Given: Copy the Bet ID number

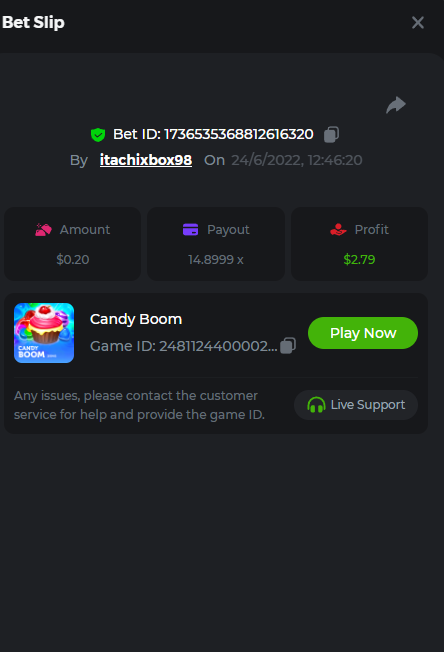Looking at the screenshot, I should [331, 134].
